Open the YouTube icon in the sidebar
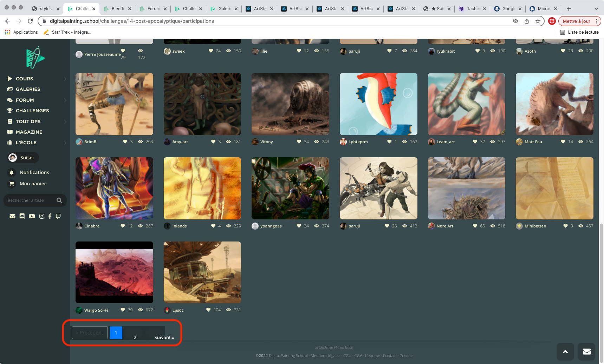Viewport: 604px width, 364px height. 32,216
